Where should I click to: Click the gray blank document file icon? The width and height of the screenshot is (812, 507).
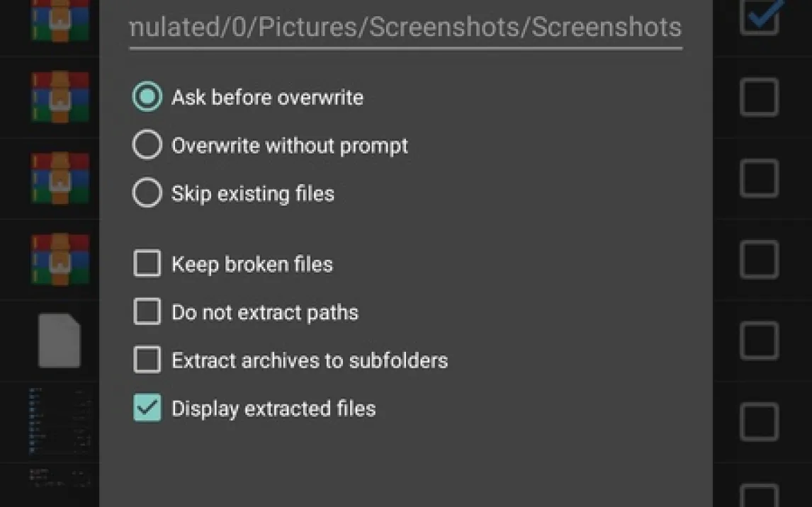click(59, 341)
